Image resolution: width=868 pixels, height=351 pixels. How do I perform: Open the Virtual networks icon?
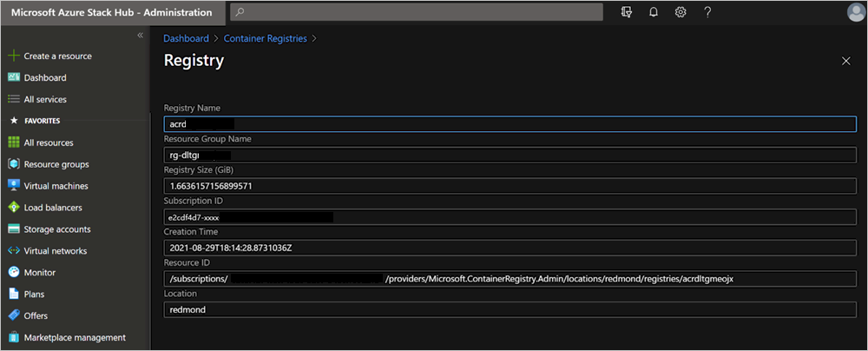[14, 250]
